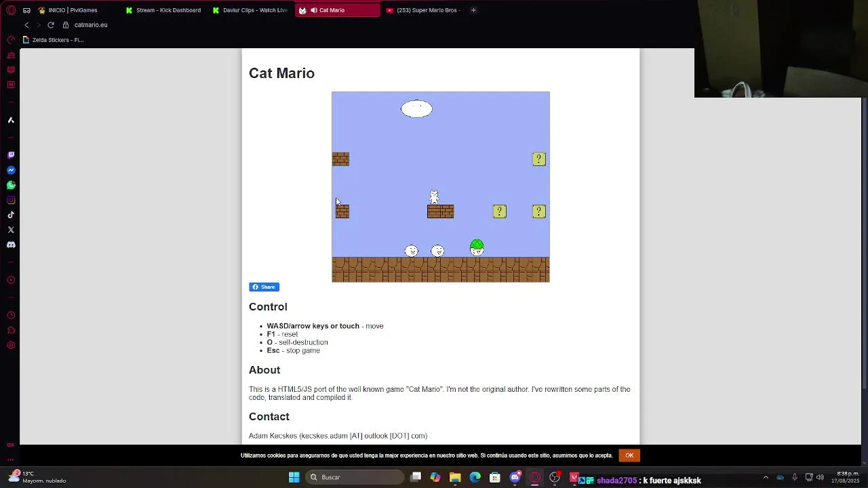Click the OBS Studio taskbar icon
Viewport: 868px width, 488px height.
click(555, 477)
